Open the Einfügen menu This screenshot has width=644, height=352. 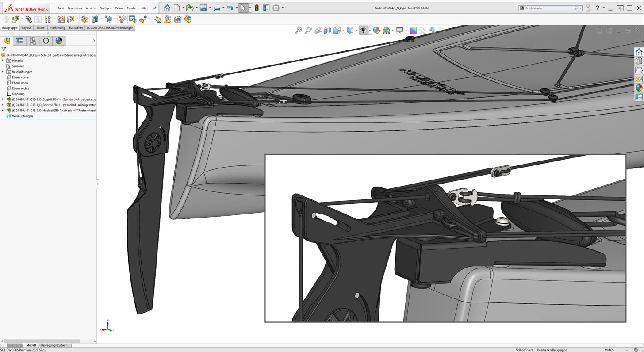coord(105,8)
